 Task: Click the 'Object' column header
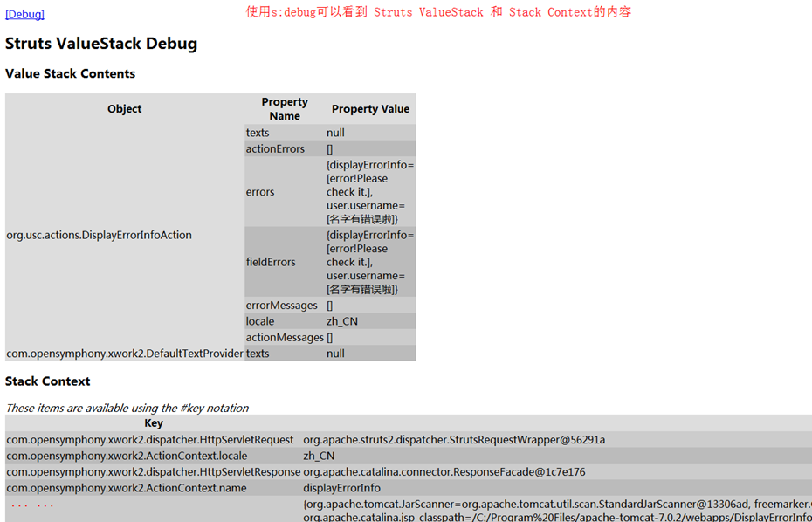(x=125, y=109)
